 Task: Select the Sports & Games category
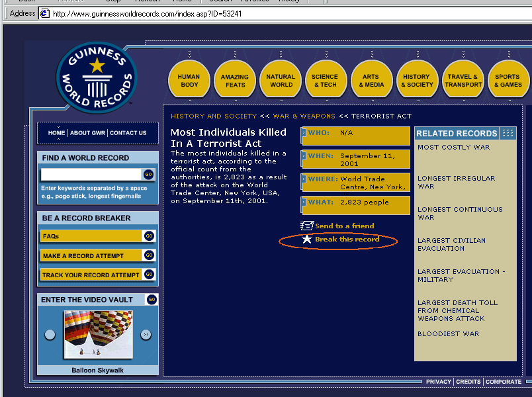click(x=508, y=81)
